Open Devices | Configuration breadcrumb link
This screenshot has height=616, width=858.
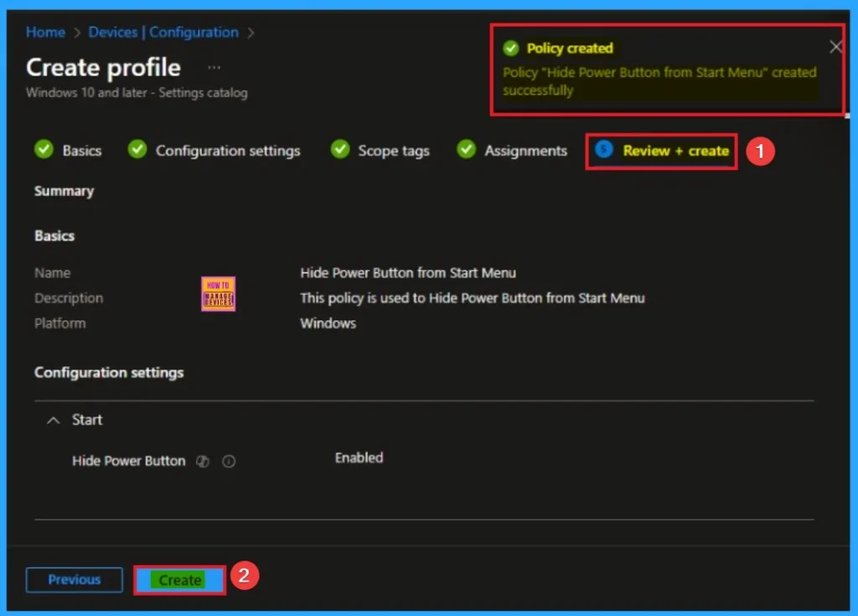click(x=163, y=33)
